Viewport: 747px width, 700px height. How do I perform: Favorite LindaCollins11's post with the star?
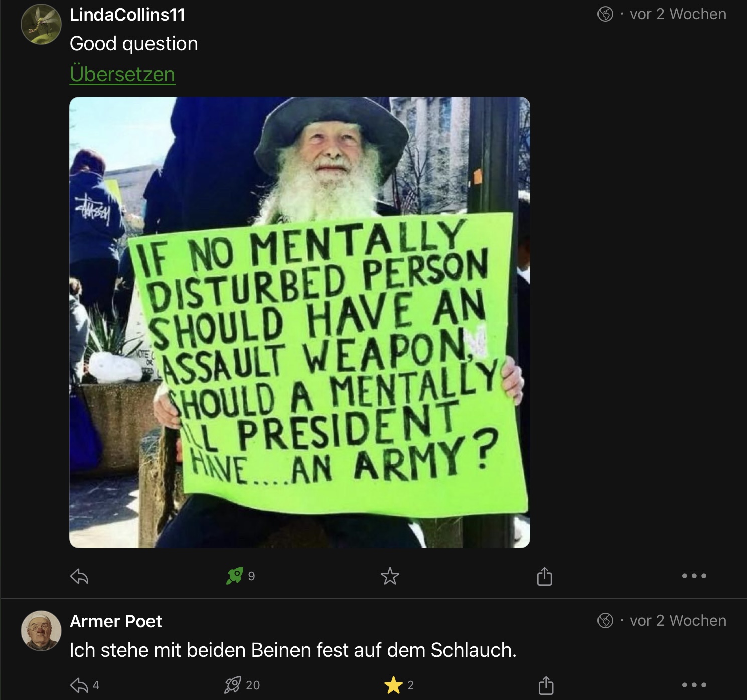coord(390,576)
